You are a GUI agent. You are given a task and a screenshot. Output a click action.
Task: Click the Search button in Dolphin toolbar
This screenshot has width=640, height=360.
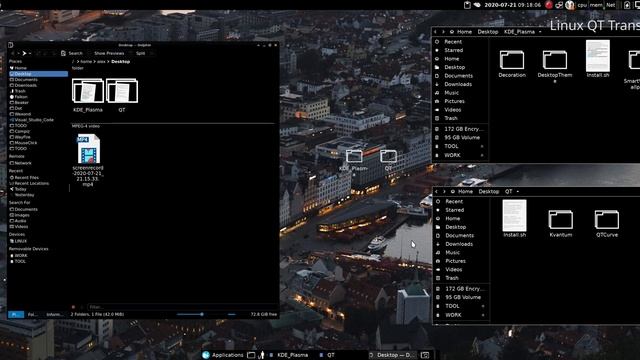[x=72, y=53]
